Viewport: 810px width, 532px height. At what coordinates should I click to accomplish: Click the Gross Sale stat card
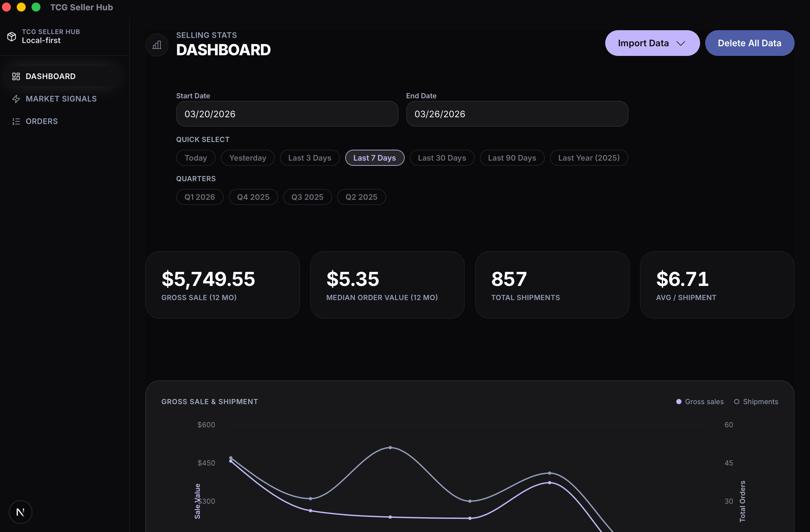click(x=222, y=285)
